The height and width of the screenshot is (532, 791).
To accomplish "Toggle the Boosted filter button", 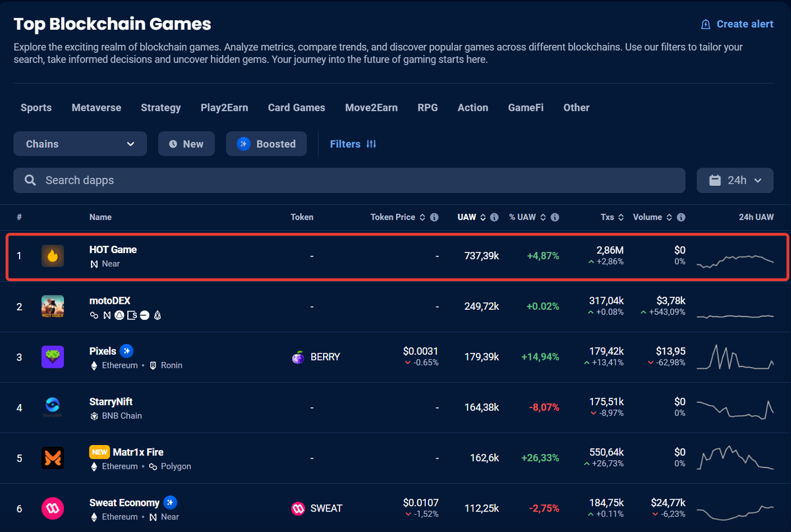I will 266,144.
